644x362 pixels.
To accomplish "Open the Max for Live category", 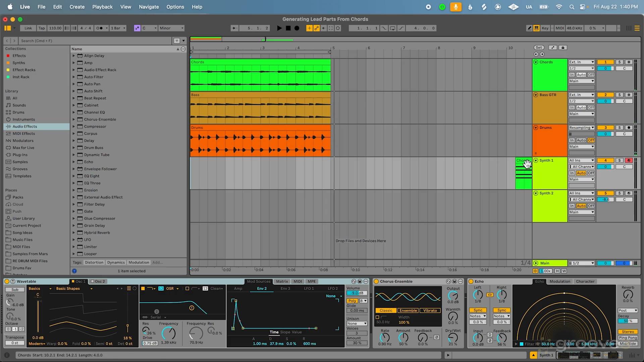I will [x=23, y=148].
